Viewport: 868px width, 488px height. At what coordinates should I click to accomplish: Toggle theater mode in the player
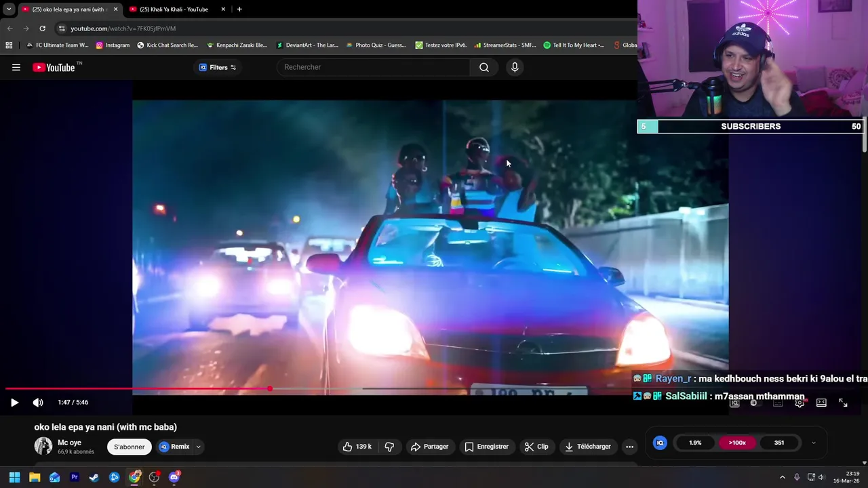coord(821,403)
